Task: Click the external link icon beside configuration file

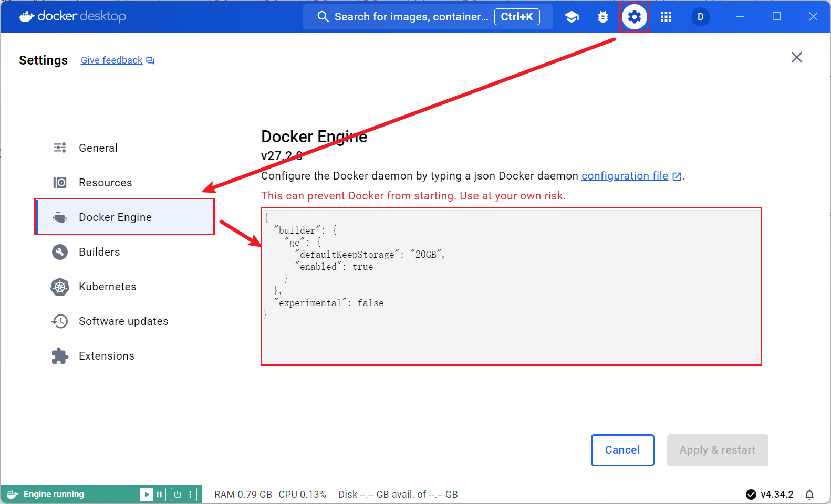Action: [677, 176]
